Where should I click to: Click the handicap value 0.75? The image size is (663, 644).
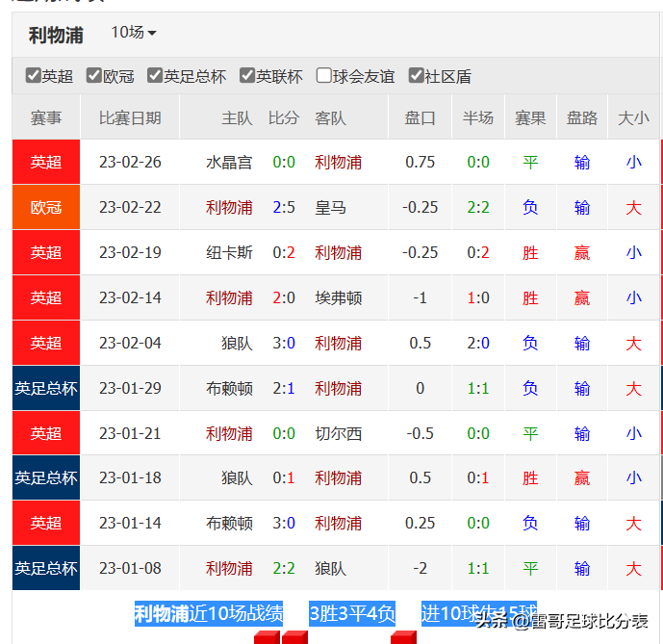pyautogui.click(x=420, y=163)
